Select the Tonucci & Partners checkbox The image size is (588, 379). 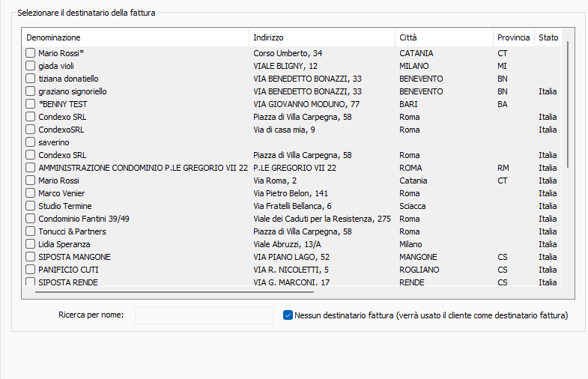tap(31, 231)
